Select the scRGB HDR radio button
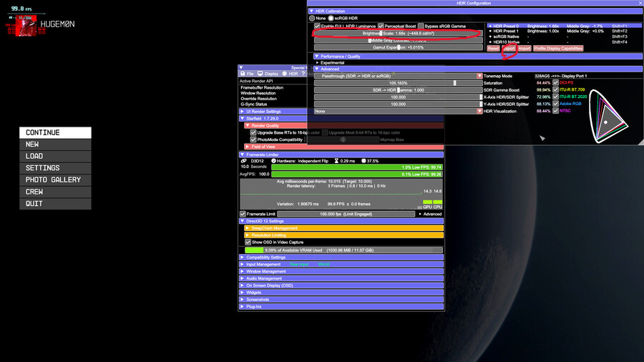 click(x=331, y=18)
